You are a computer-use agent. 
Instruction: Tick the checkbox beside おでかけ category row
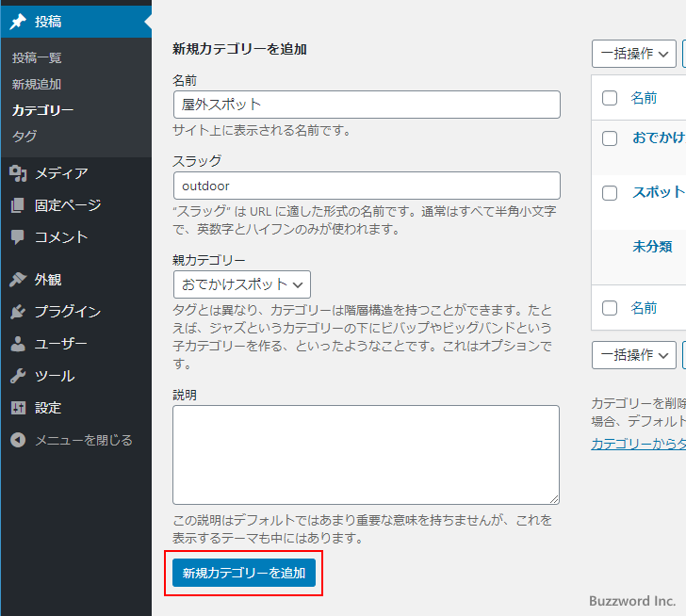610,138
